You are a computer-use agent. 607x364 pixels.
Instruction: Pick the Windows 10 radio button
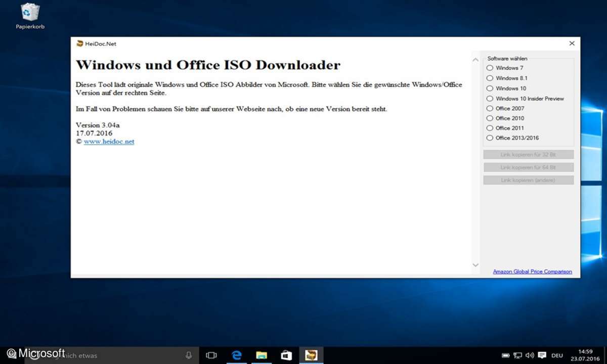[489, 88]
